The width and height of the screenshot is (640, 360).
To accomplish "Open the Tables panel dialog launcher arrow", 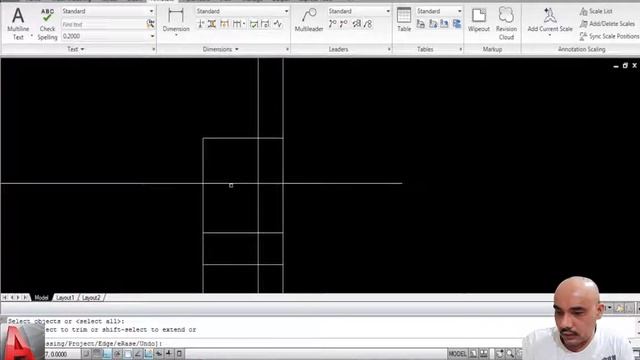I will [x=461, y=49].
